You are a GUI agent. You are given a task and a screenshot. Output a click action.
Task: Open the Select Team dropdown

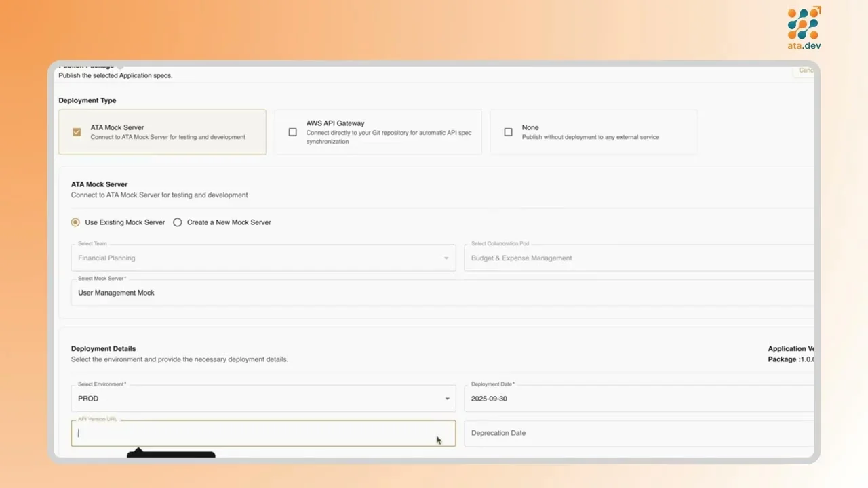click(446, 258)
